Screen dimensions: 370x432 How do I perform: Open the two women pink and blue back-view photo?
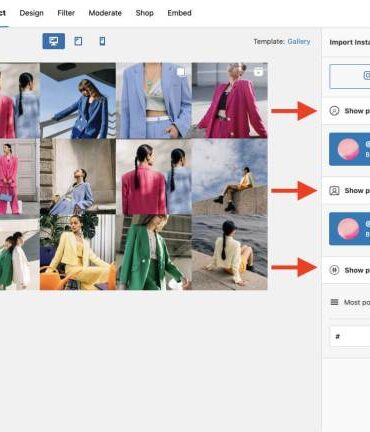[154, 177]
